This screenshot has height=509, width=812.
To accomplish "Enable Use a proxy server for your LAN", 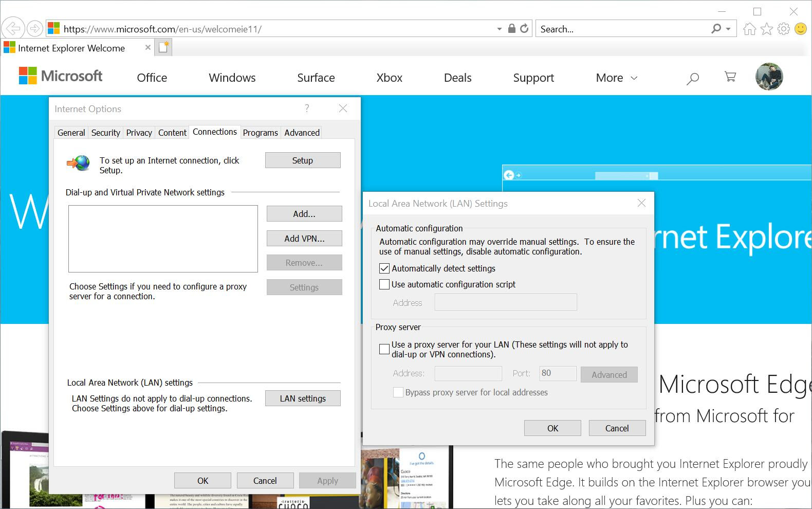I will 384,349.
